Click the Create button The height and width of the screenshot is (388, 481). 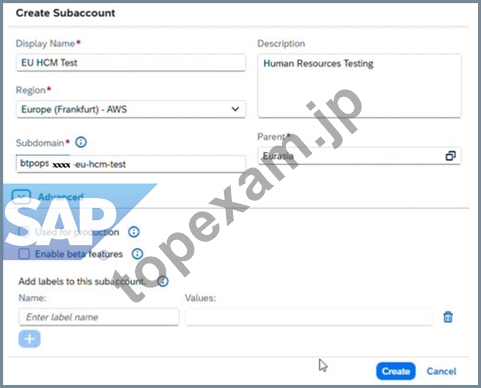pos(396,371)
